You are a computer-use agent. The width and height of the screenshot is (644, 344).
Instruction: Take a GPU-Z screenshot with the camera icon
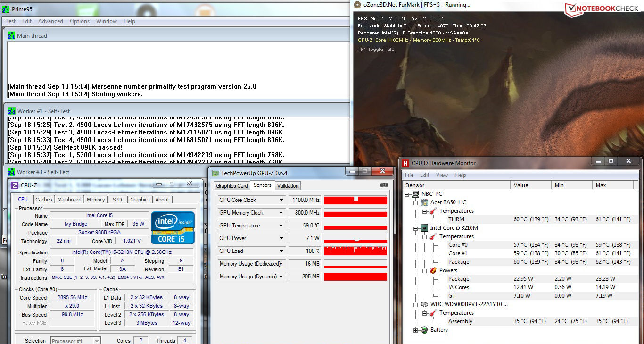tap(384, 185)
